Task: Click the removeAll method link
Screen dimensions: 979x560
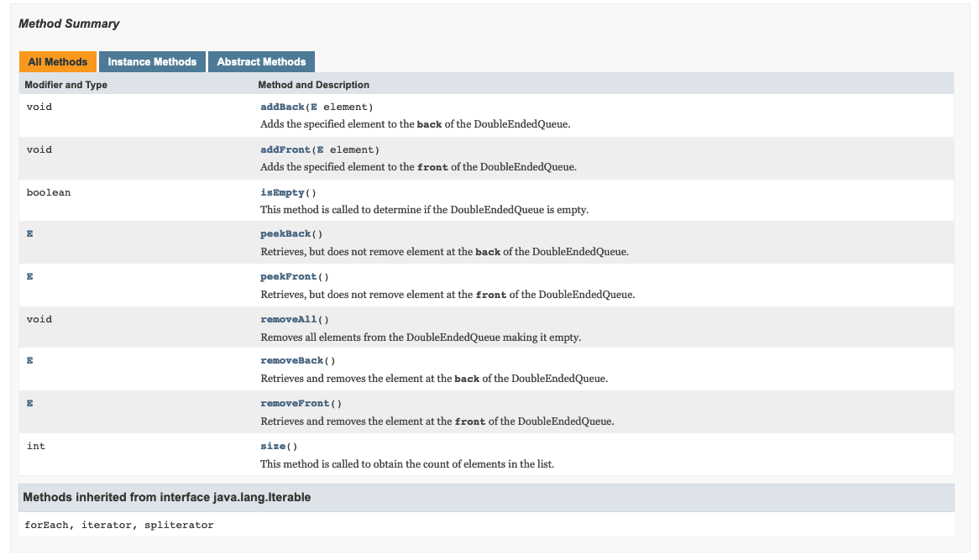Action: pyautogui.click(x=285, y=318)
